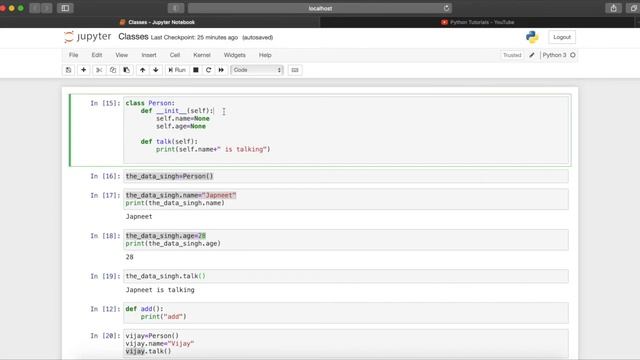Run the selected cell

(177, 70)
